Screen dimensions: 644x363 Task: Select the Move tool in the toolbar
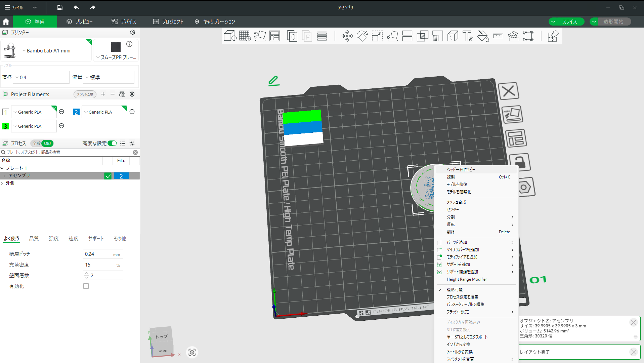[347, 36]
